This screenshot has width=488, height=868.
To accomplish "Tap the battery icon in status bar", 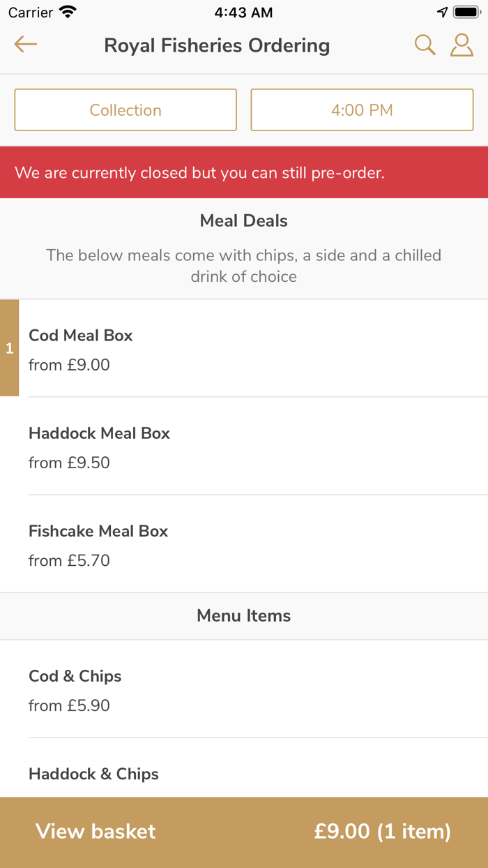I will pos(466,10).
